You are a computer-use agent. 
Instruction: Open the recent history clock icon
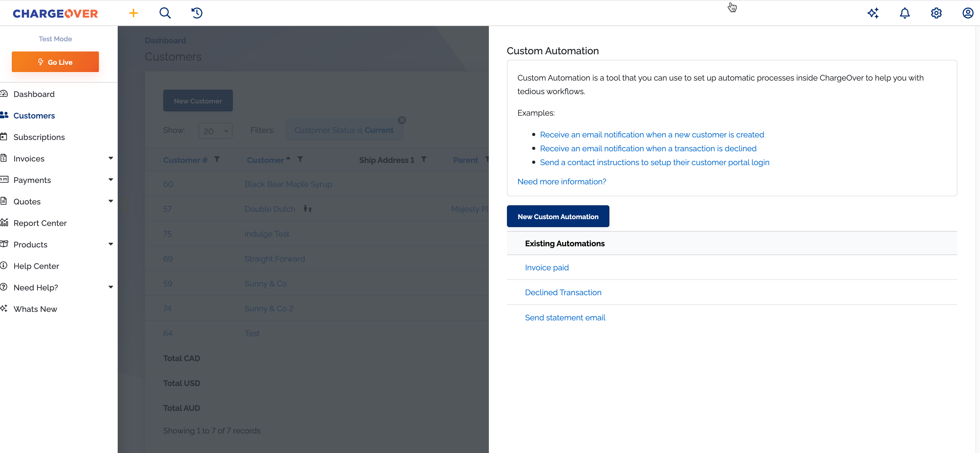[197, 13]
